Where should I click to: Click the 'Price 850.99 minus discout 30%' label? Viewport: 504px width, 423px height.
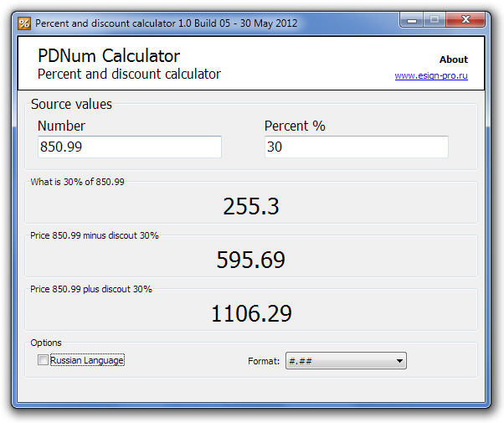tap(95, 235)
